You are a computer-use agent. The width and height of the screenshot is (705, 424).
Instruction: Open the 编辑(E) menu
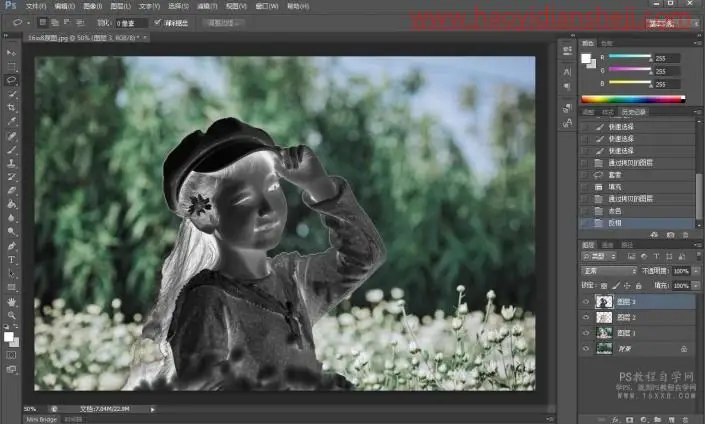click(x=64, y=6)
